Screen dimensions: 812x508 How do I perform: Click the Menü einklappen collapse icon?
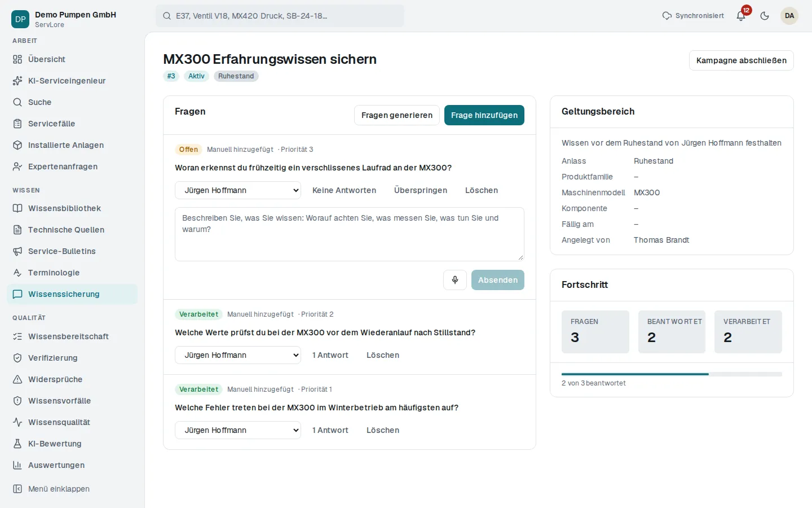click(17, 489)
